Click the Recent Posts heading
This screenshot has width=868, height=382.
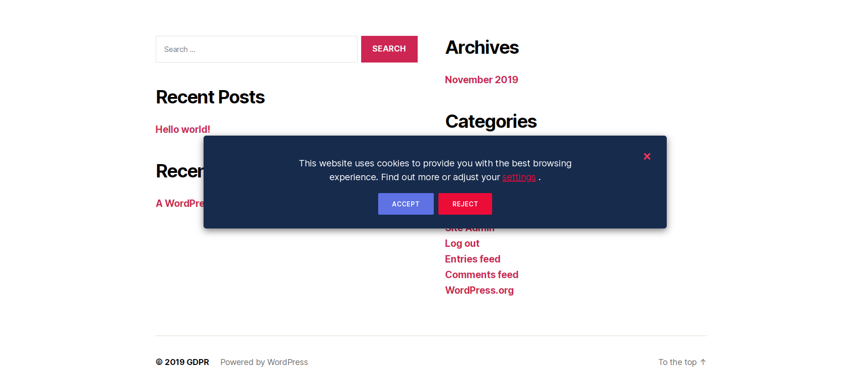pyautogui.click(x=210, y=97)
